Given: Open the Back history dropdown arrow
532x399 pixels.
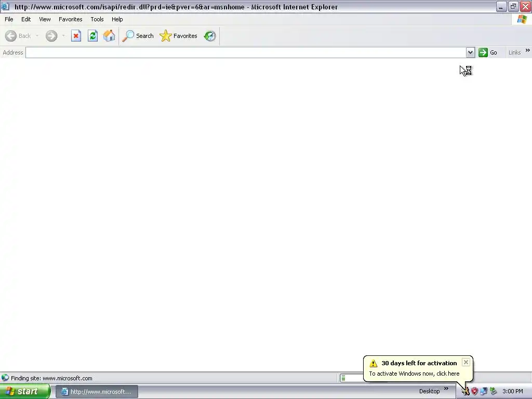Looking at the screenshot, I should 37,36.
